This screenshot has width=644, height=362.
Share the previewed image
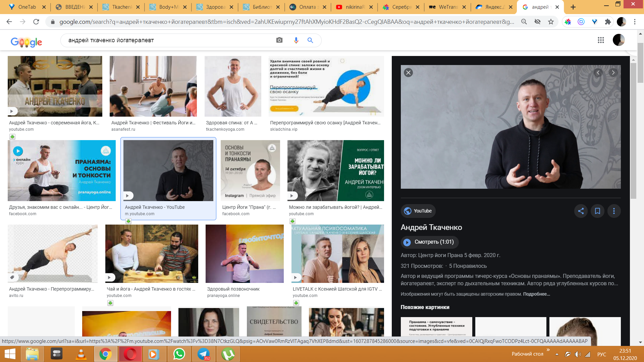coord(581,211)
